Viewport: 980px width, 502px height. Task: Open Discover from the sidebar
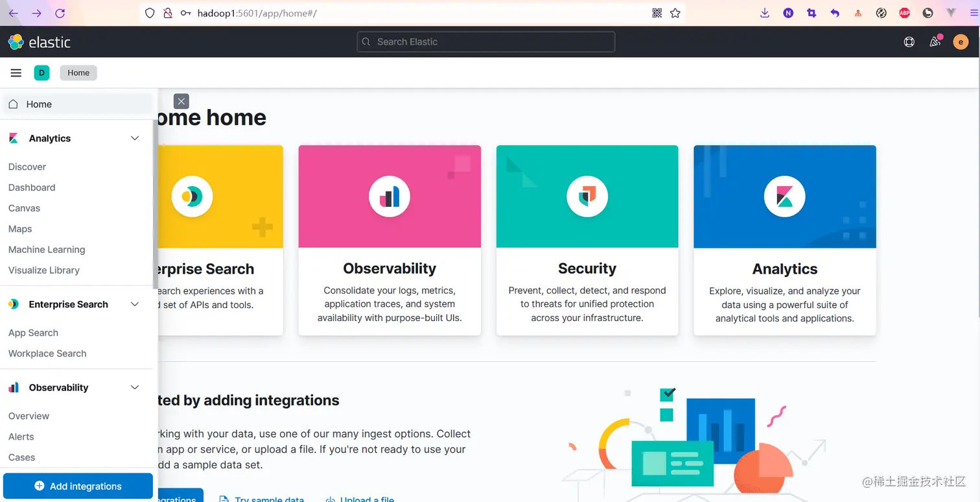pyautogui.click(x=27, y=167)
